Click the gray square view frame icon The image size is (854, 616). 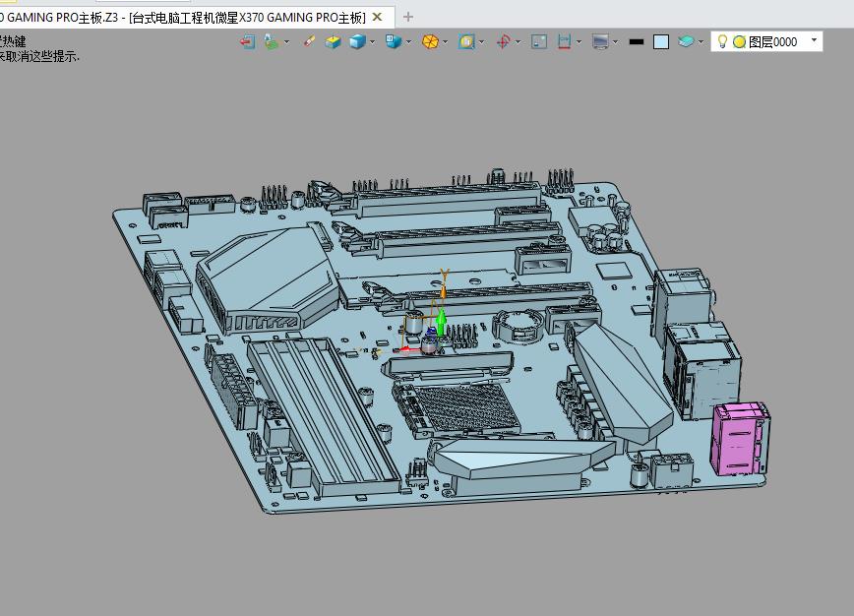[x=539, y=42]
